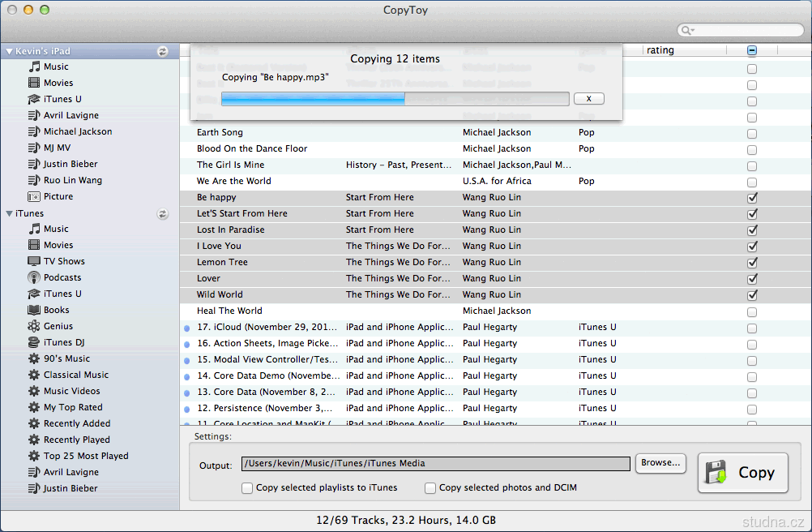
Task: Open iTunes DJ icon
Action: point(34,342)
